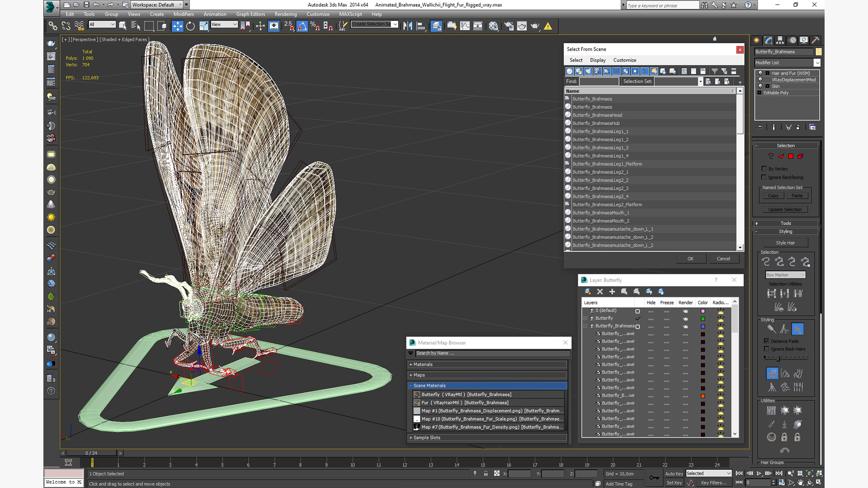The image size is (868, 488).
Task: Open the Rendering menu
Action: coord(286,14)
